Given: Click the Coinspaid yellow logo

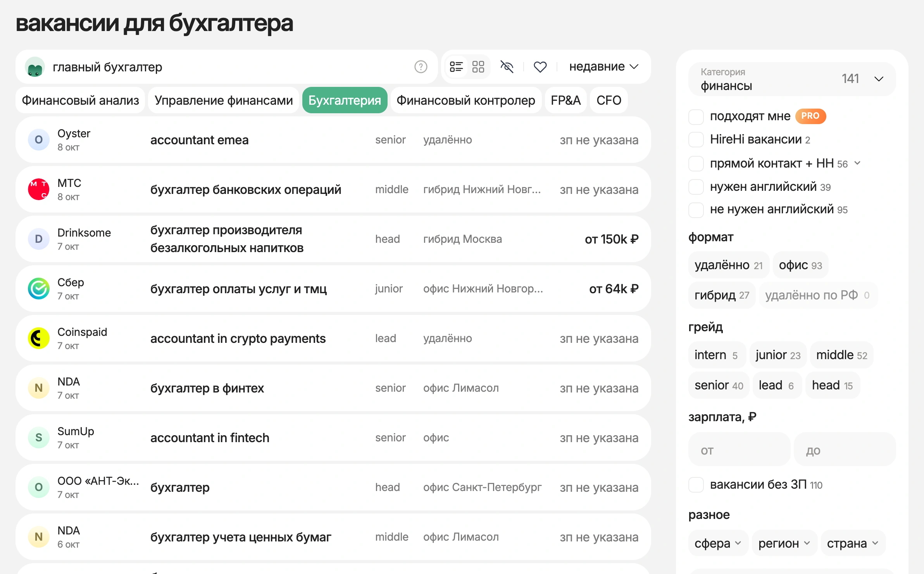Looking at the screenshot, I should tap(39, 338).
